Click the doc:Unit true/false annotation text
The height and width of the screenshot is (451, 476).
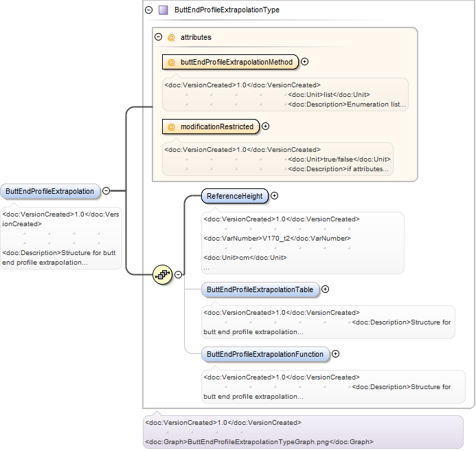coord(339,159)
